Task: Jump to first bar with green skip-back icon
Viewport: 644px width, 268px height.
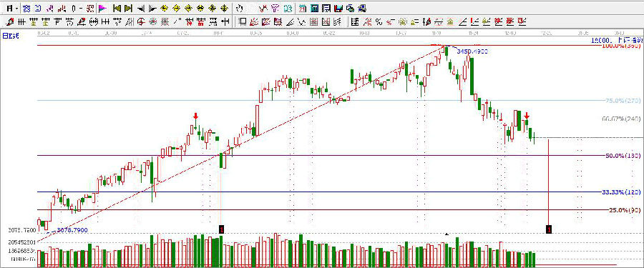Action: [117, 8]
